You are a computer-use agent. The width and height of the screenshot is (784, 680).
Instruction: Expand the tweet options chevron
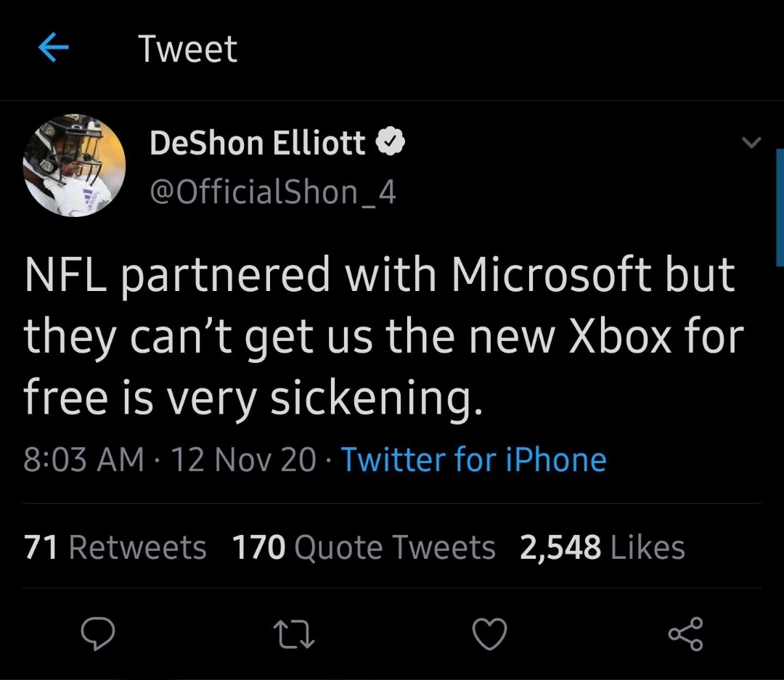pos(752,143)
